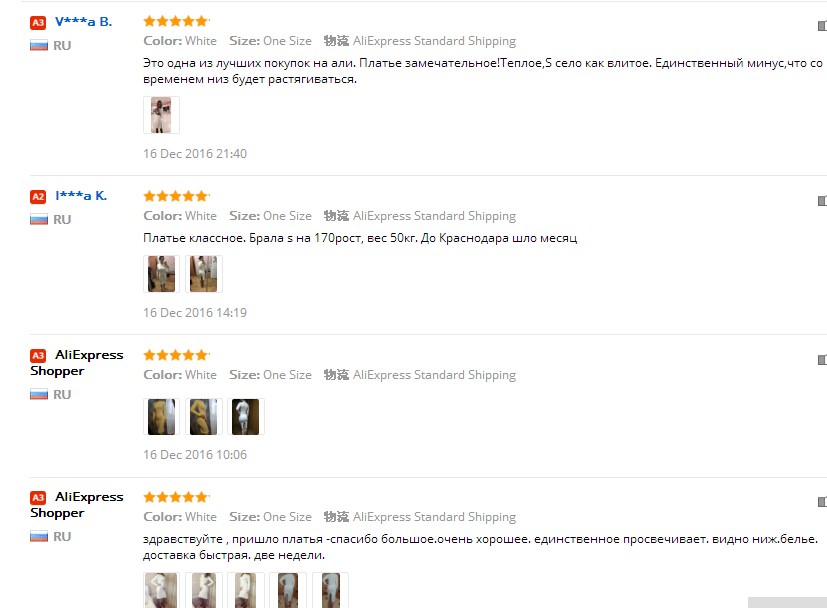Viewport: 827px width, 608px height.
Task: Open second photo in I***a K.'s review
Action: pos(204,274)
